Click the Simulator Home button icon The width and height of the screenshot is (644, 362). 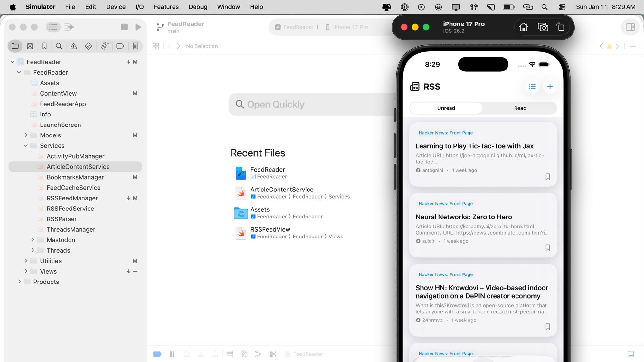(523, 27)
